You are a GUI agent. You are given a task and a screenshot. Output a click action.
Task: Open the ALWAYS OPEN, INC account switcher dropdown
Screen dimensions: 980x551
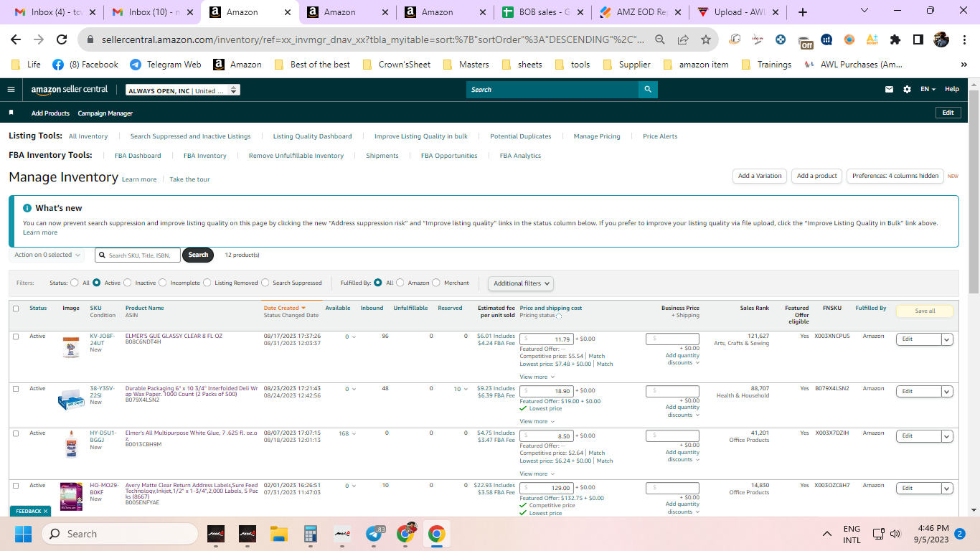(183, 90)
